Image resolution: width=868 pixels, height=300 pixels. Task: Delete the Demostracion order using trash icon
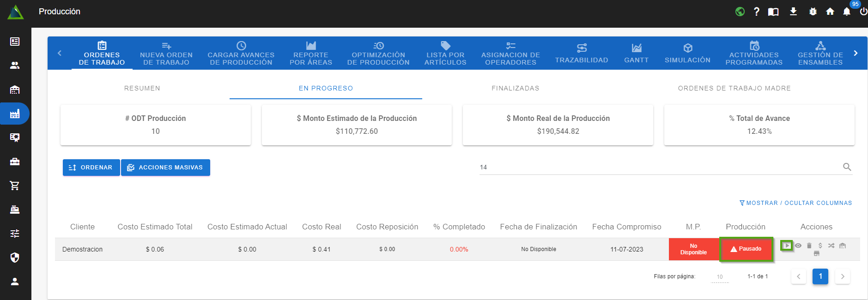click(x=809, y=246)
